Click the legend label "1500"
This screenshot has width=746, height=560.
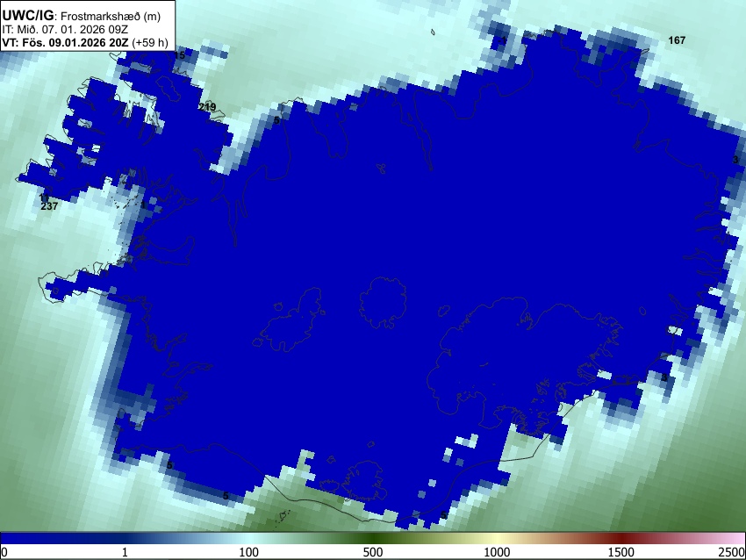(x=620, y=552)
